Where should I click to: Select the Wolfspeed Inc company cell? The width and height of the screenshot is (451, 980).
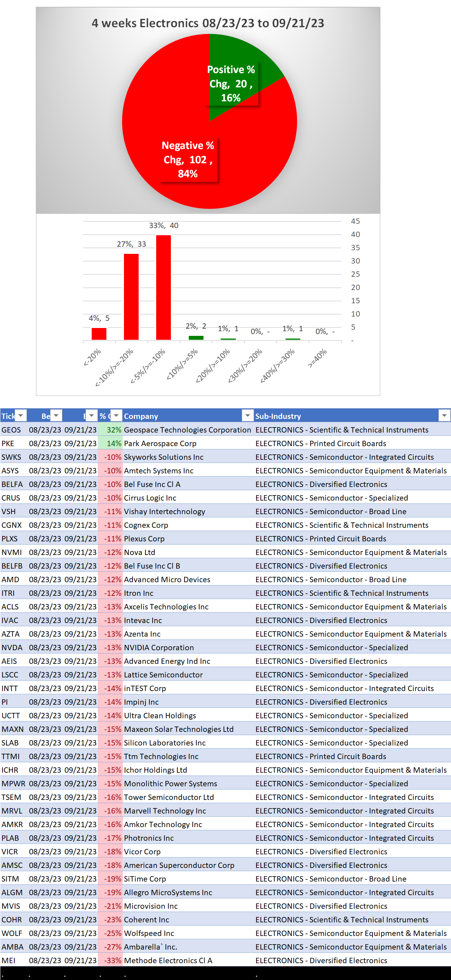[188, 933]
